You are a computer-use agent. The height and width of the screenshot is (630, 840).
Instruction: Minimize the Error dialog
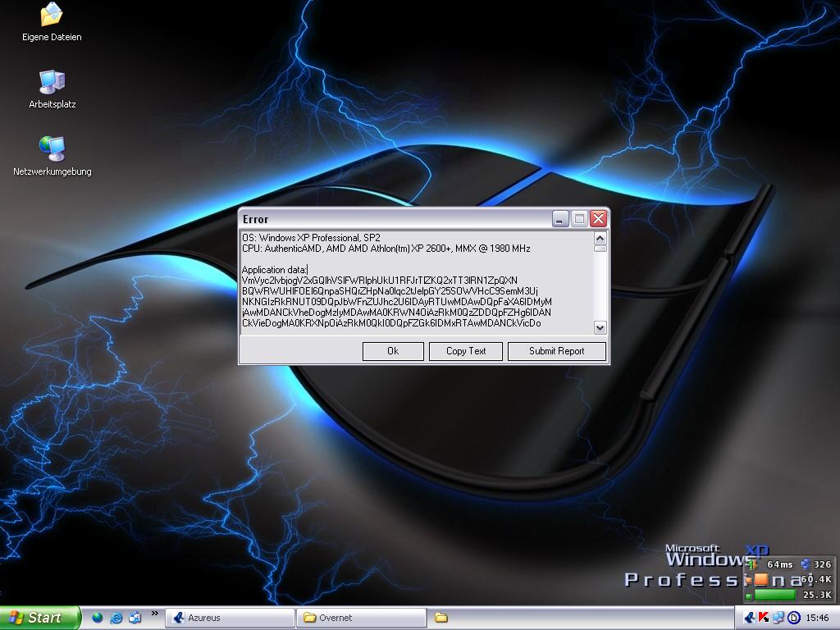(x=560, y=218)
